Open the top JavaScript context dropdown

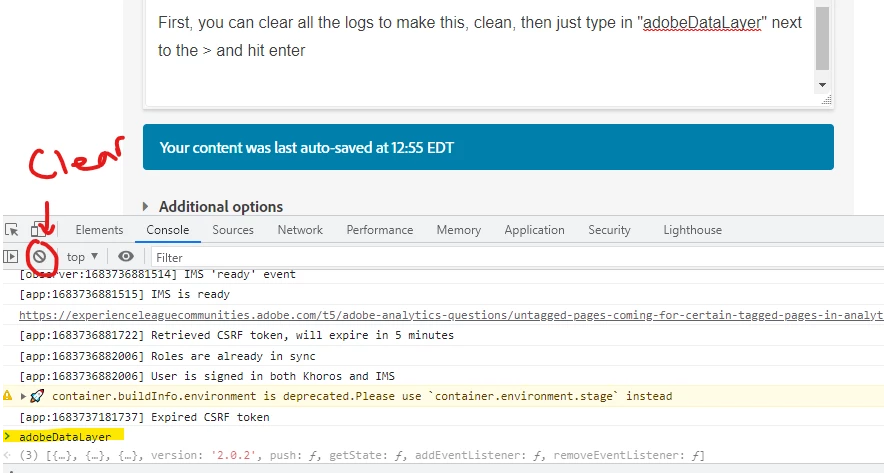[x=82, y=257]
